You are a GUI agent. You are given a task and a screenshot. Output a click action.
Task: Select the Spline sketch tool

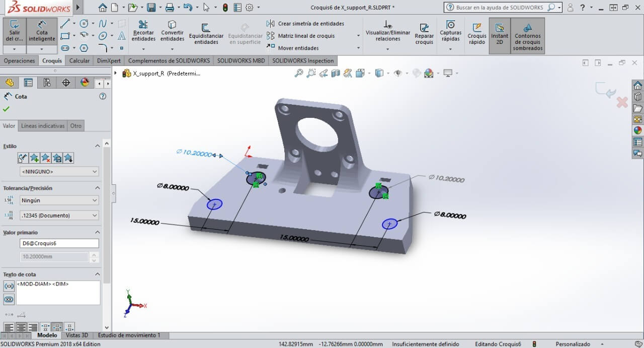click(103, 24)
